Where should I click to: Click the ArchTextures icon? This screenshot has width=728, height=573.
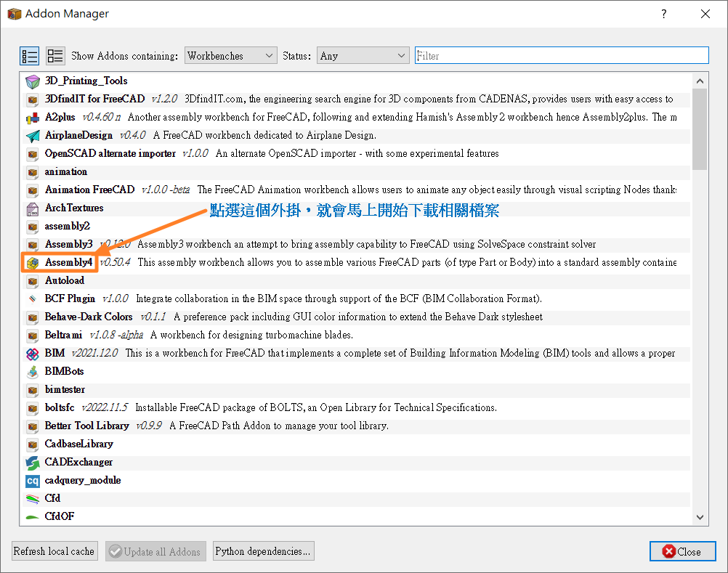tap(33, 208)
